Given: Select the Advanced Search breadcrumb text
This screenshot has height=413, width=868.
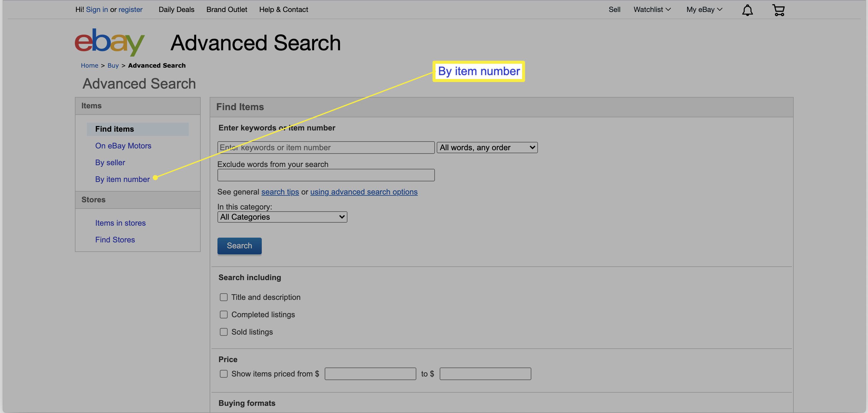Looking at the screenshot, I should (157, 65).
